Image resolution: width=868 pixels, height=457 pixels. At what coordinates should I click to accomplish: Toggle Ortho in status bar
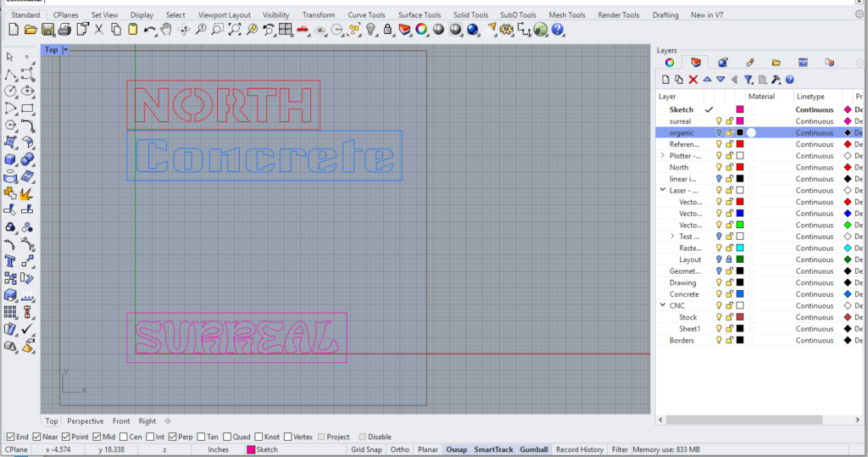pyautogui.click(x=400, y=449)
